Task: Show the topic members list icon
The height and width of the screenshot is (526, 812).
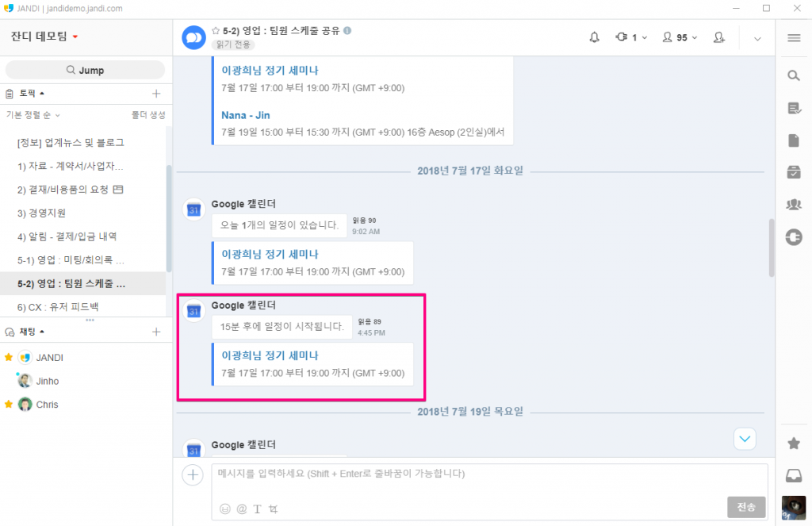Action: point(668,37)
